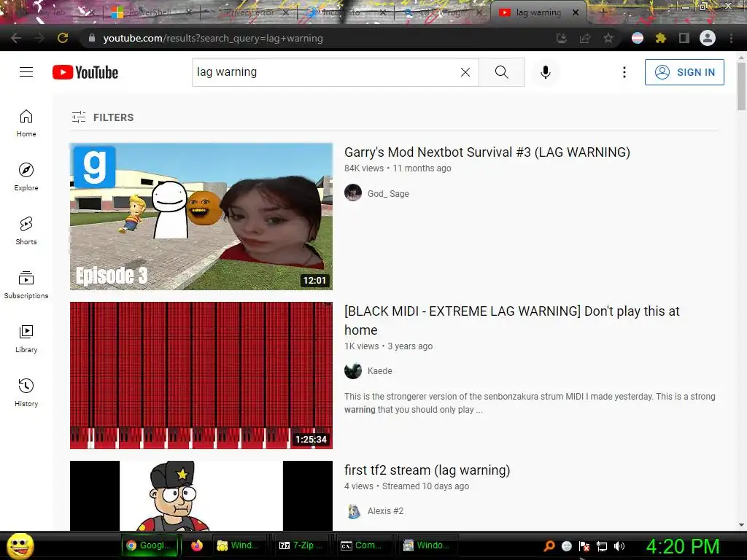Open YouTube settings three-dot menu

click(x=624, y=72)
